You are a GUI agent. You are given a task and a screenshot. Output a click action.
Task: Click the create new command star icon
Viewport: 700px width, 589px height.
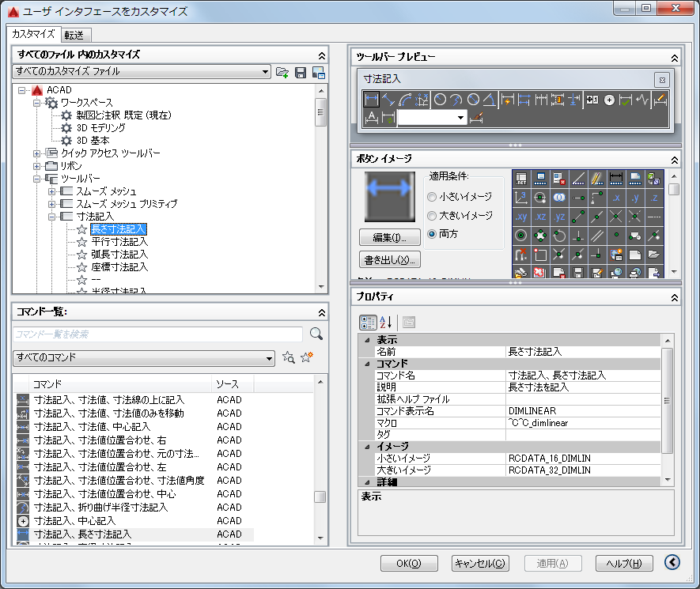coord(307,357)
